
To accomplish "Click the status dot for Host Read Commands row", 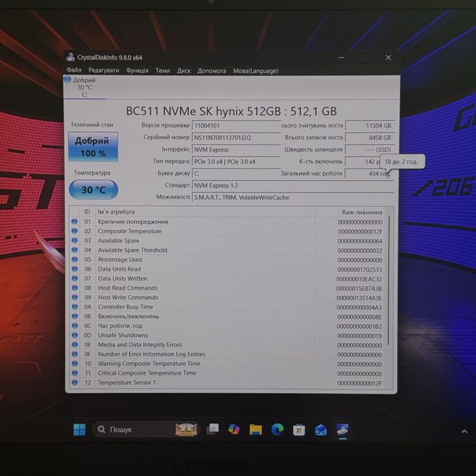I will [74, 288].
